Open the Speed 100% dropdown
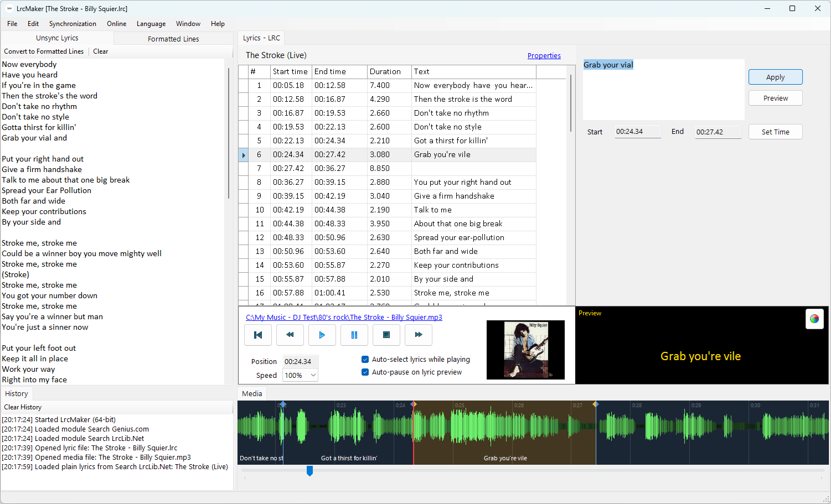Screen dimensions: 831x504 [x=301, y=375]
